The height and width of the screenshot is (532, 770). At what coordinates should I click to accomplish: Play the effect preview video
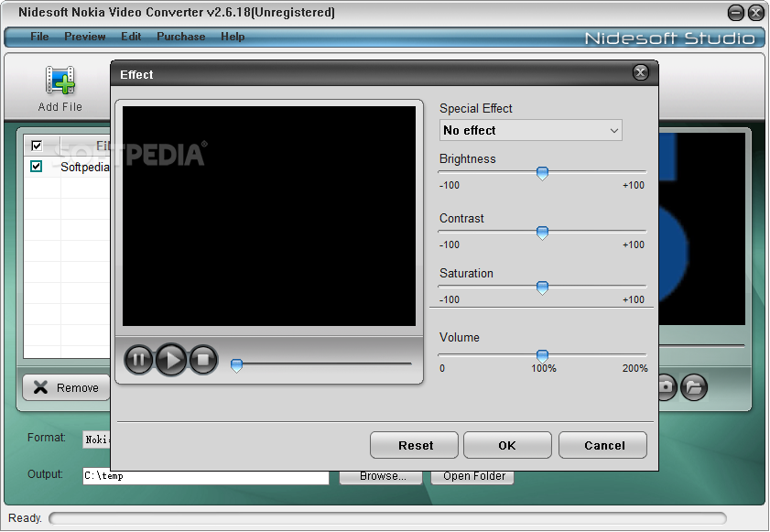[171, 360]
